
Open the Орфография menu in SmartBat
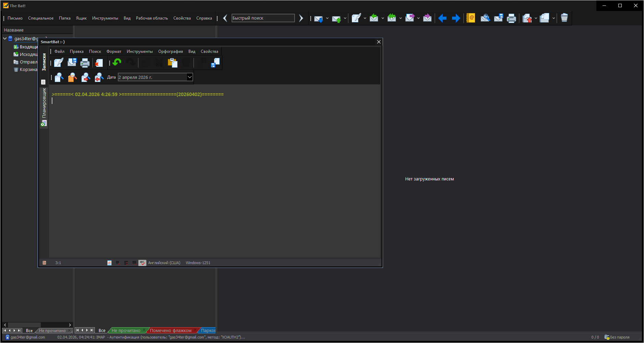(x=170, y=51)
